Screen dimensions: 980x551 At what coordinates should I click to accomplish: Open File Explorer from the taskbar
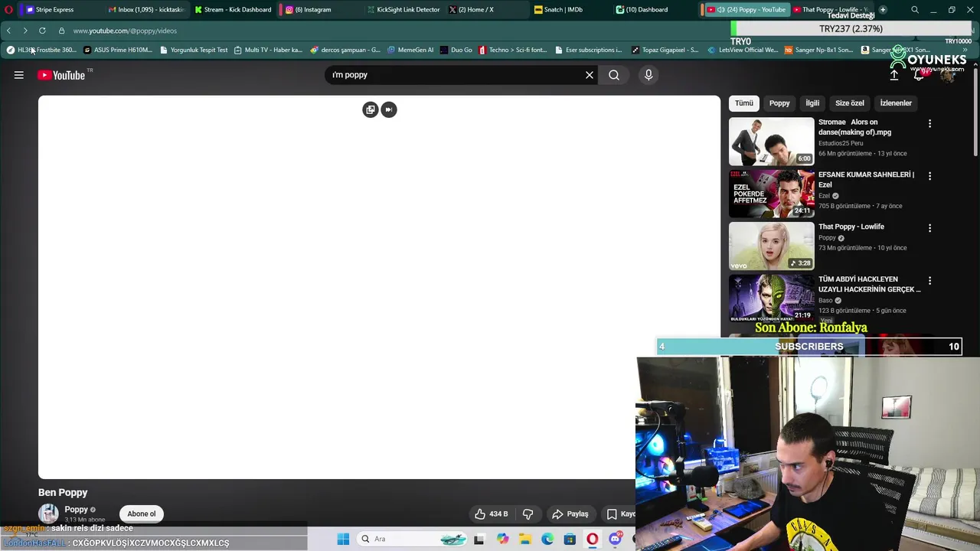pyautogui.click(x=525, y=539)
